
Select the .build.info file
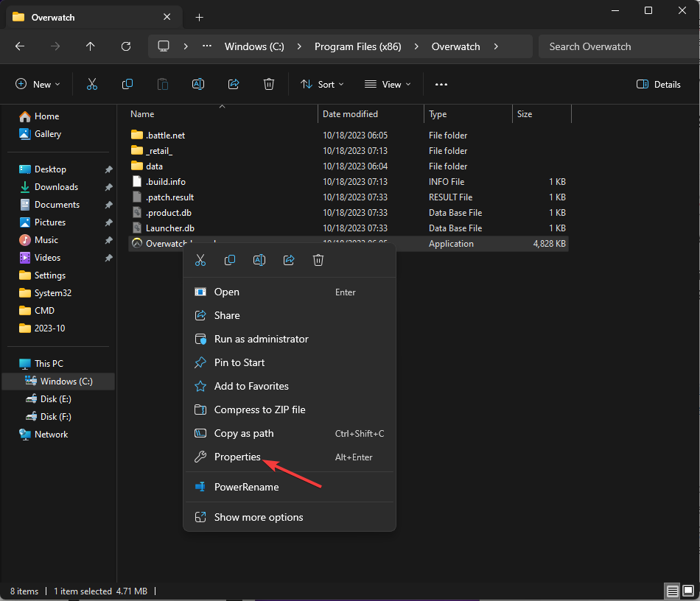point(349,182)
